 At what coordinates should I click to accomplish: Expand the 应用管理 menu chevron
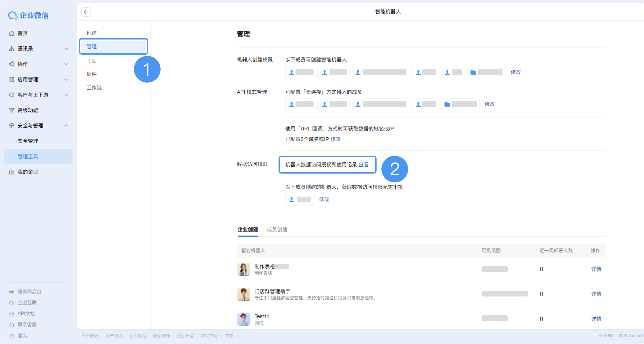(66, 79)
